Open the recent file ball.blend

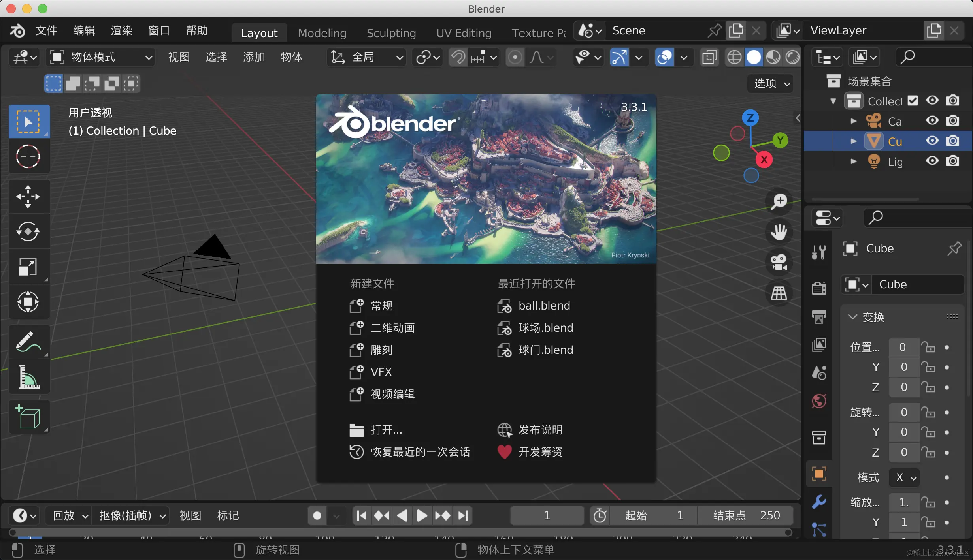pos(544,306)
